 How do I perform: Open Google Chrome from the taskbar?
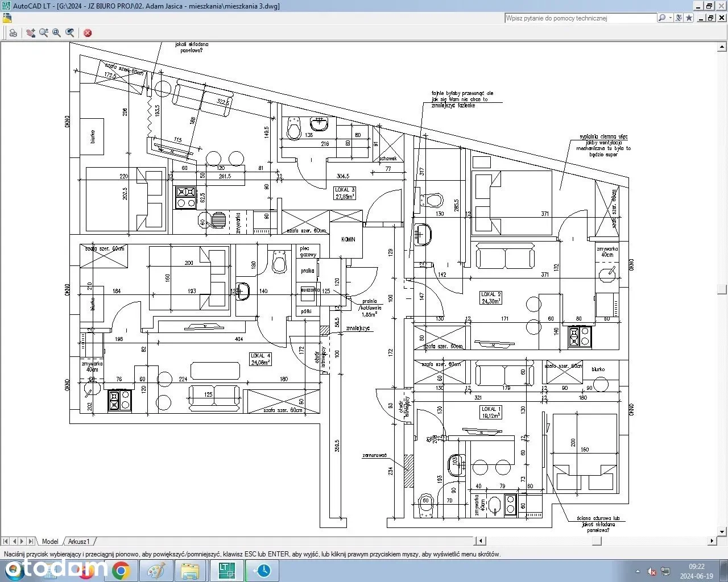tap(121, 570)
